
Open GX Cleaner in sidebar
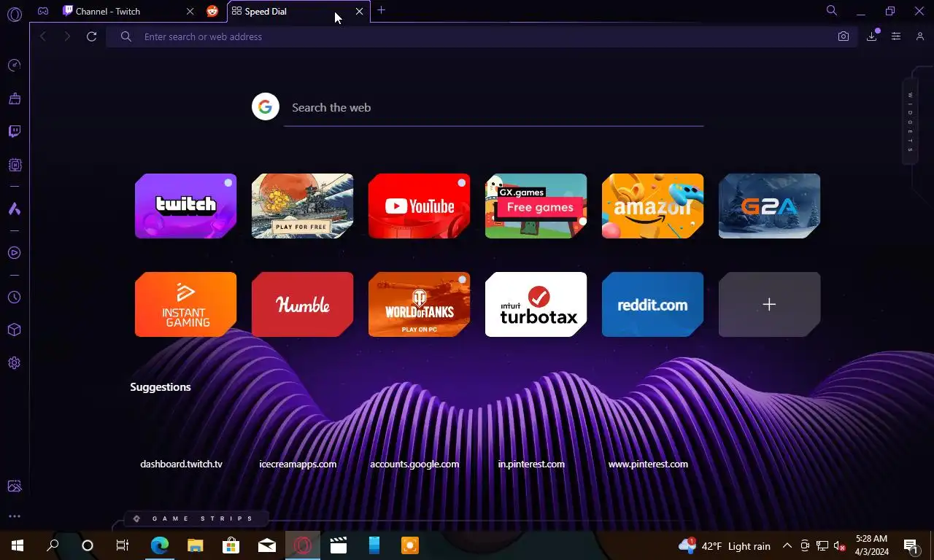click(14, 98)
